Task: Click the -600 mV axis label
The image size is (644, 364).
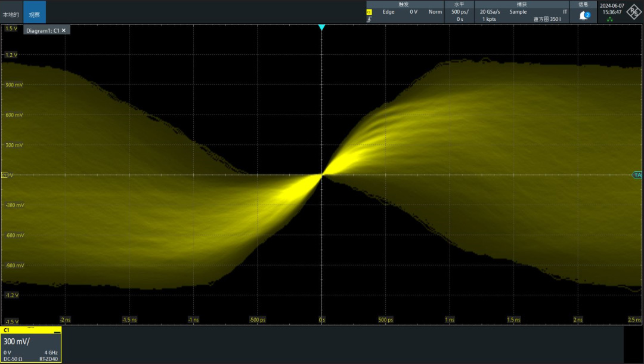Action: click(14, 236)
